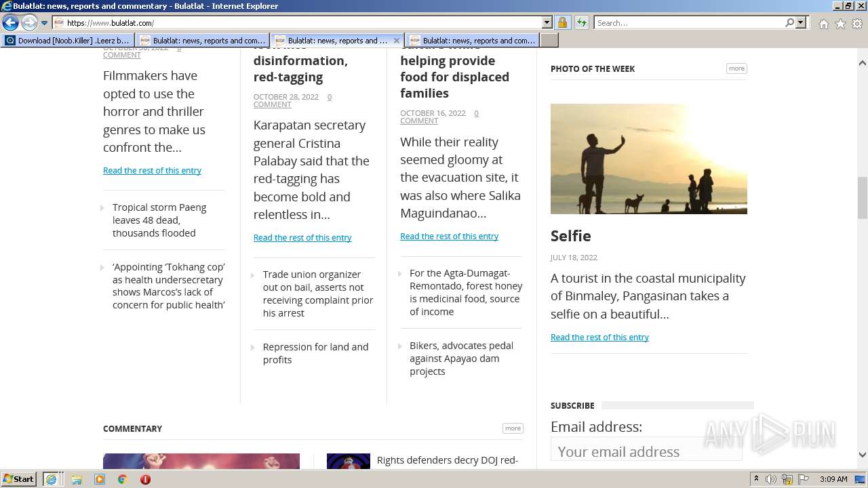Close the active Bulatlat tab
The image size is (868, 488).
397,41
